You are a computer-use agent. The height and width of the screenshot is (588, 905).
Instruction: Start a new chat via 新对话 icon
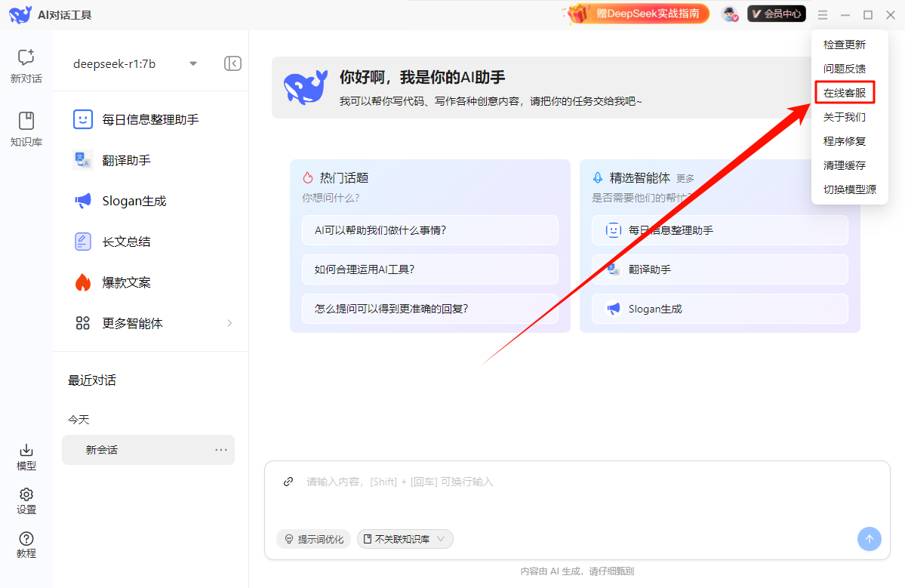[26, 58]
